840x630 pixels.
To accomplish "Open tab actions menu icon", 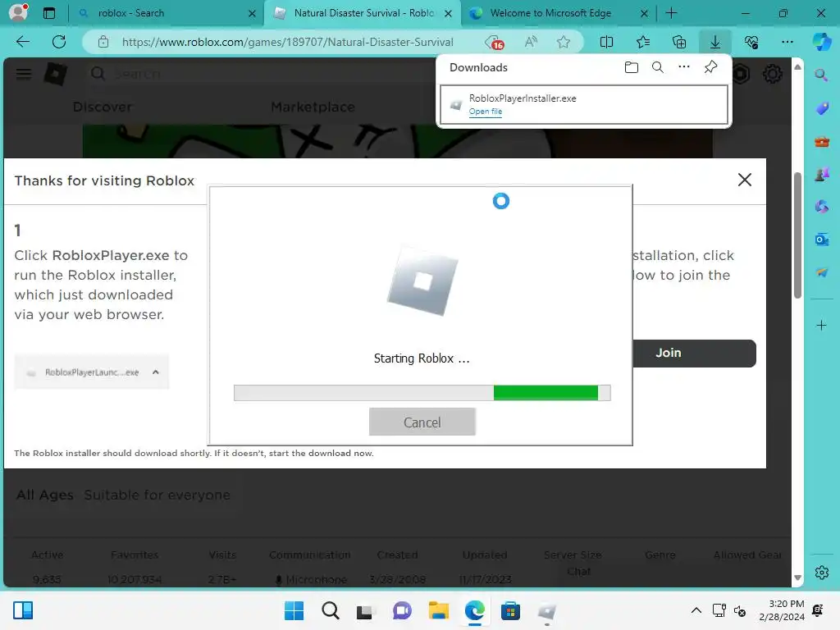I will [49, 13].
